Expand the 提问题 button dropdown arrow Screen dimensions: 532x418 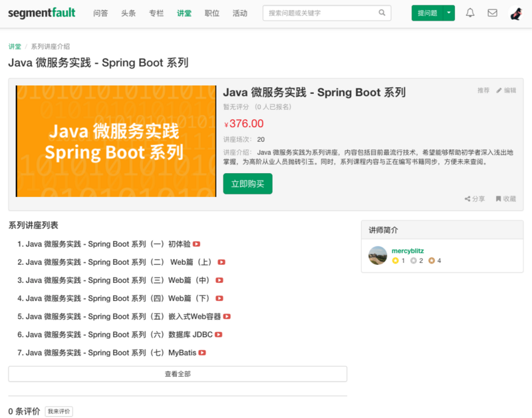click(x=448, y=13)
